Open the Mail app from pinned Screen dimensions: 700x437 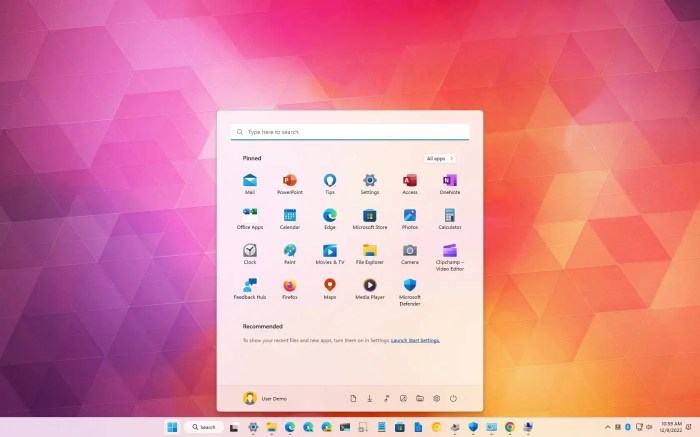250,183
